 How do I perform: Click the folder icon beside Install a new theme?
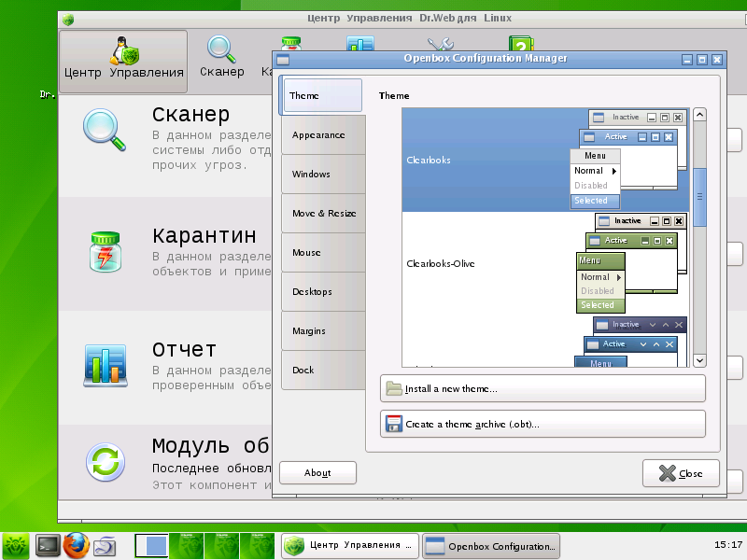click(393, 387)
